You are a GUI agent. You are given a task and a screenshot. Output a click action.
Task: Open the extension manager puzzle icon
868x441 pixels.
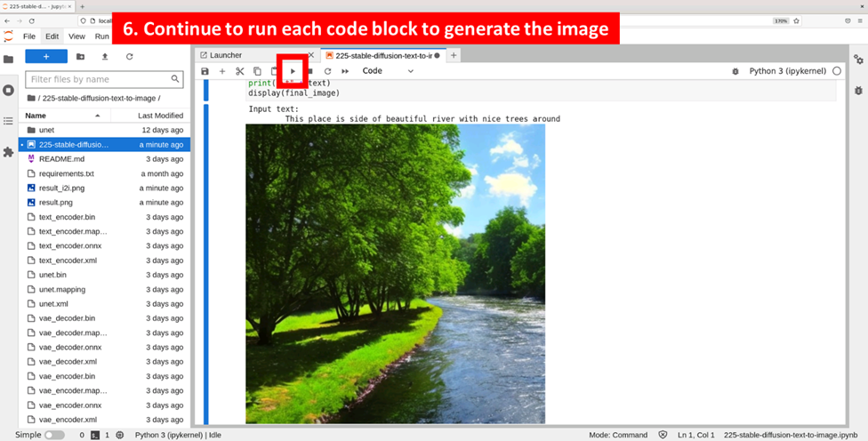tap(8, 152)
